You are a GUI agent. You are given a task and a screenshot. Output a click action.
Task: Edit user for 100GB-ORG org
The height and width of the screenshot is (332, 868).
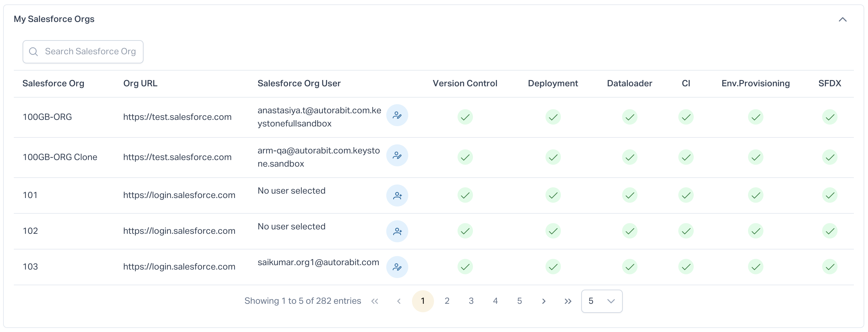pyautogui.click(x=397, y=115)
